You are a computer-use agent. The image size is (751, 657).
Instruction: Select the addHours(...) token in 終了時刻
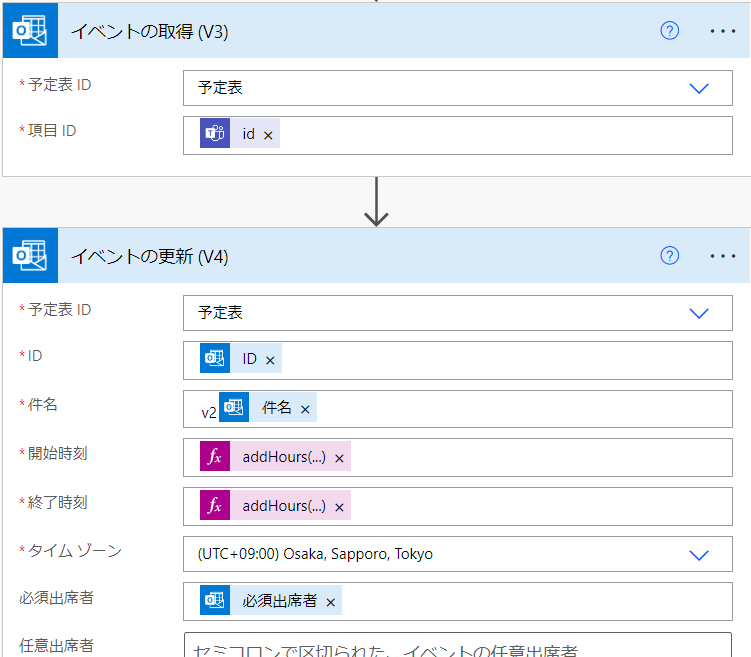(x=275, y=505)
